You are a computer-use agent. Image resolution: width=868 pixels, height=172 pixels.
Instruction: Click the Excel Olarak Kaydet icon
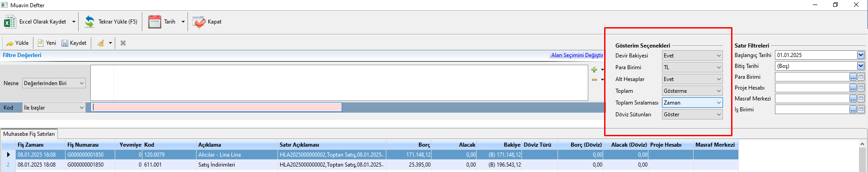10,22
